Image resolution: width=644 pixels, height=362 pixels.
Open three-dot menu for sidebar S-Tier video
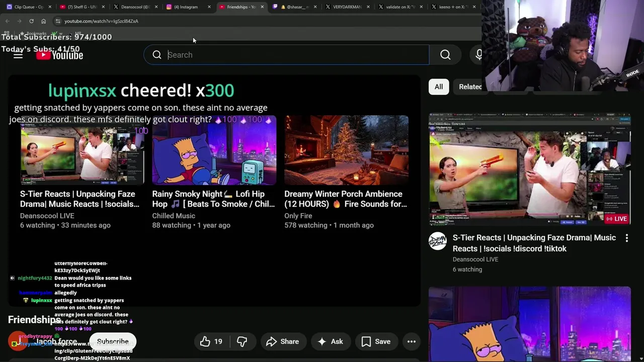pyautogui.click(x=627, y=238)
